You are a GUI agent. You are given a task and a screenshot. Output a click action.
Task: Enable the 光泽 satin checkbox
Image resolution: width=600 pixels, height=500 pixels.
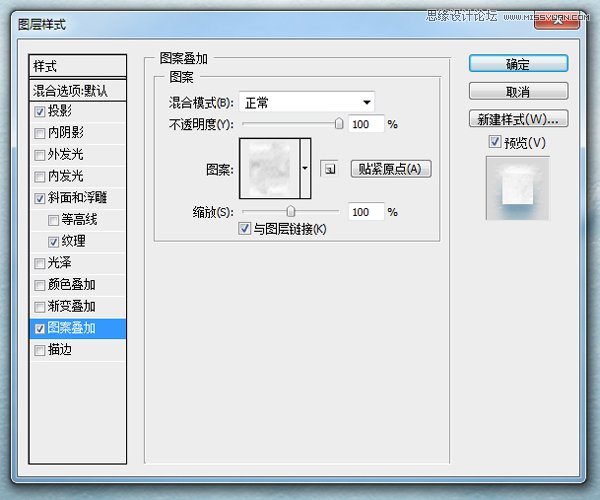pyautogui.click(x=40, y=263)
